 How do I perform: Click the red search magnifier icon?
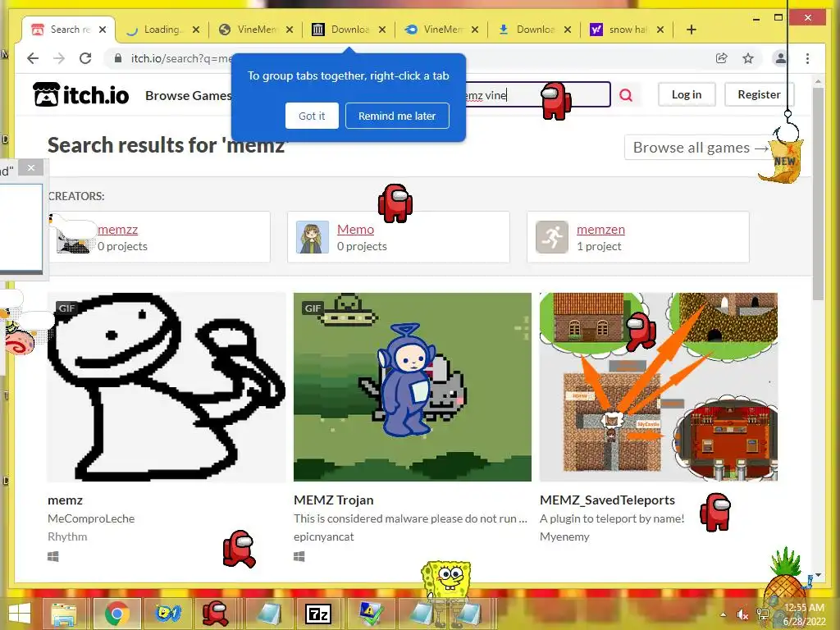(x=626, y=95)
